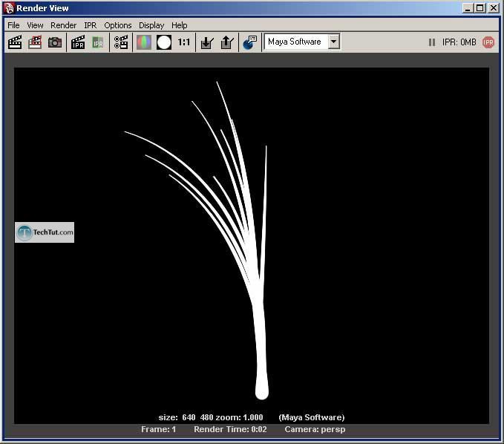This screenshot has height=444, width=504.
Task: Minimize the Render View window
Action: pyautogui.click(x=468, y=8)
